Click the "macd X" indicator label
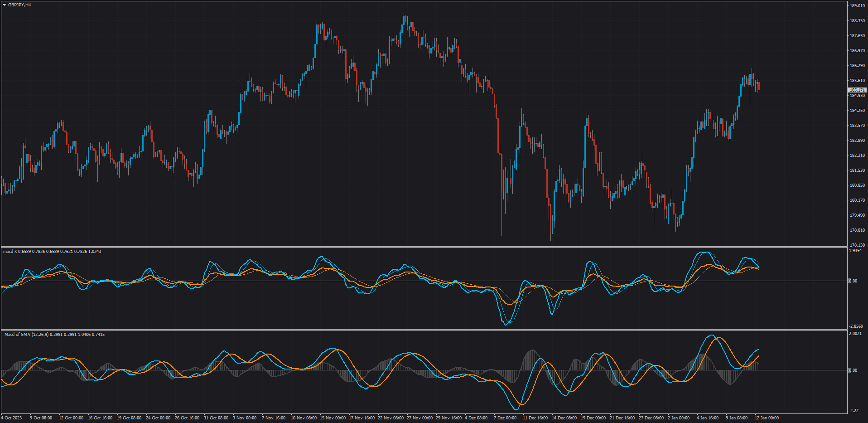Screen dimensions: 868x423 coord(10,252)
